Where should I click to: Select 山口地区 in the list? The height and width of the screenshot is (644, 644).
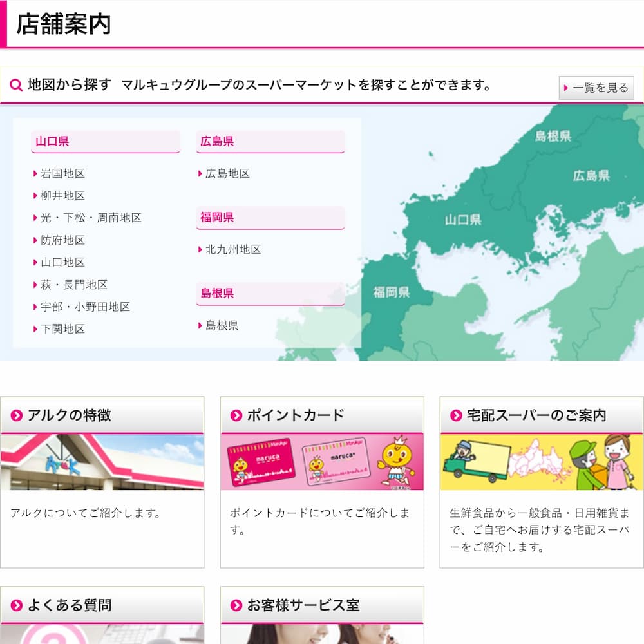click(x=63, y=262)
